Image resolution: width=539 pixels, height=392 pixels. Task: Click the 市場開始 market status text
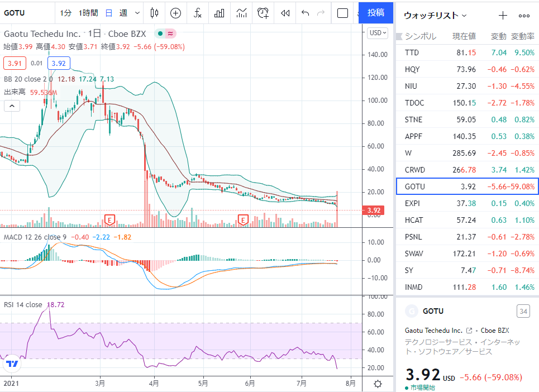[422, 388]
